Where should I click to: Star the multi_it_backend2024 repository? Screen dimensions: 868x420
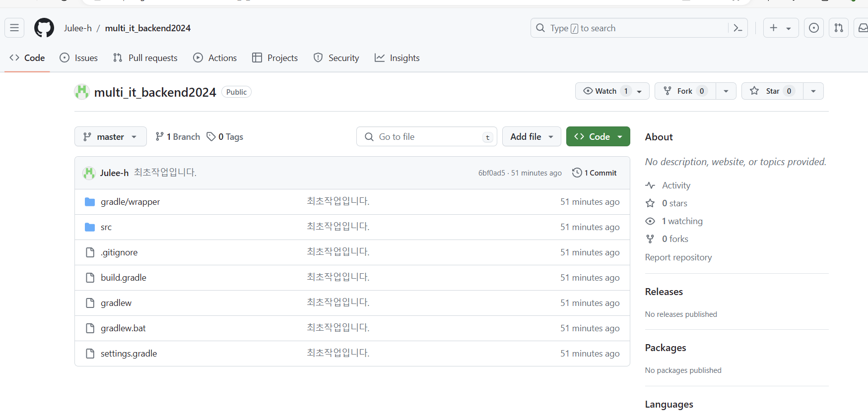coord(772,91)
